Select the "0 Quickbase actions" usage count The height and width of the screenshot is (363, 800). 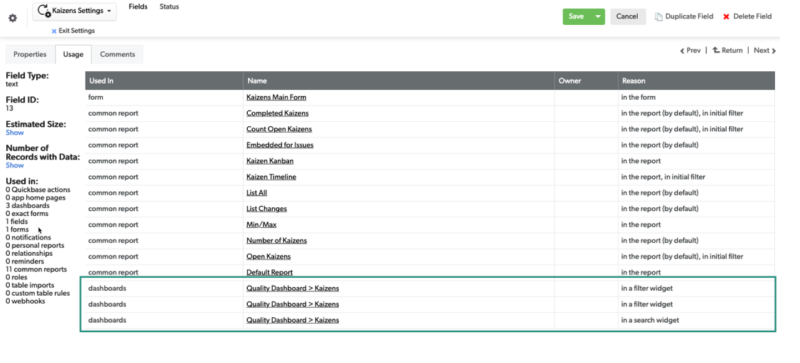click(38, 189)
